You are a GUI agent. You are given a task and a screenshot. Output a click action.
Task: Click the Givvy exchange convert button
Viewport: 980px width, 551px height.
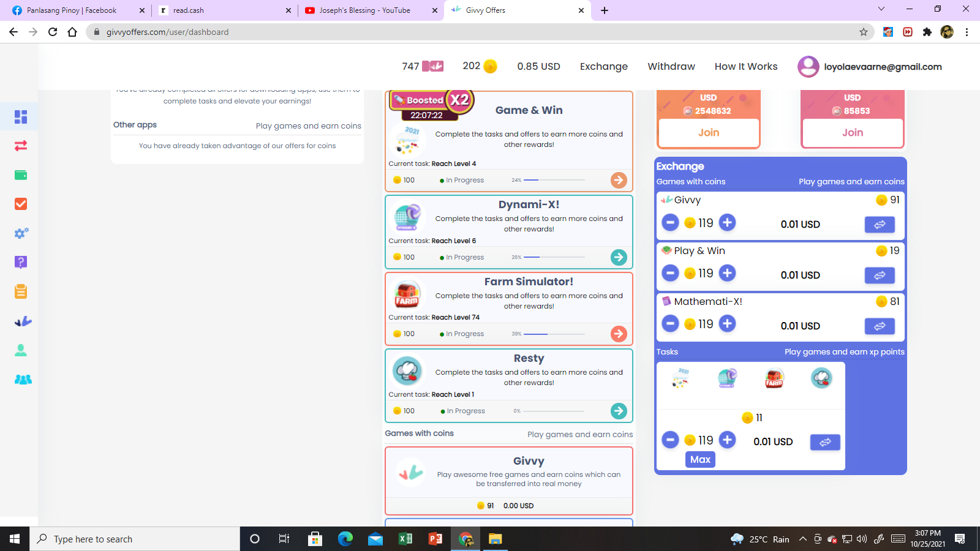coord(880,225)
